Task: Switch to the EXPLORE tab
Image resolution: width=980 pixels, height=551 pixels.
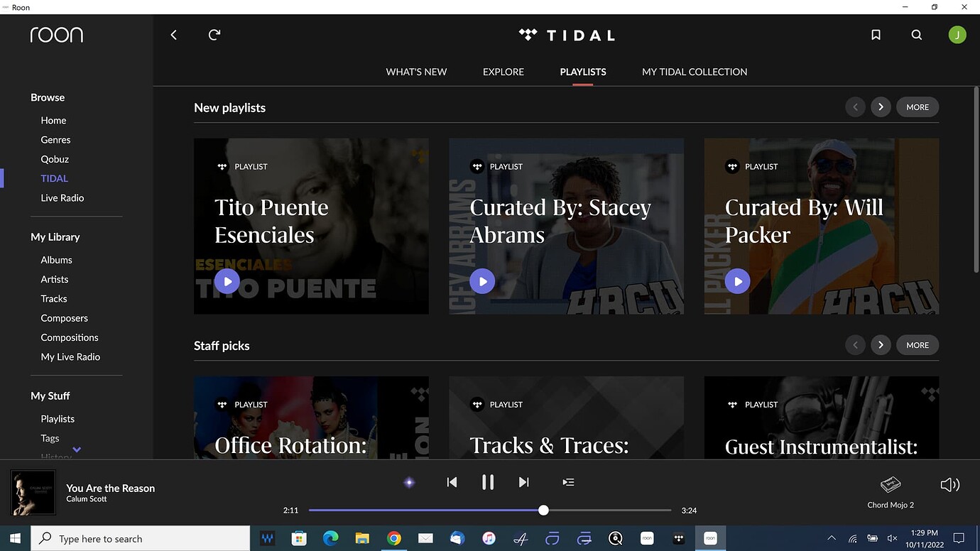Action: 503,71
